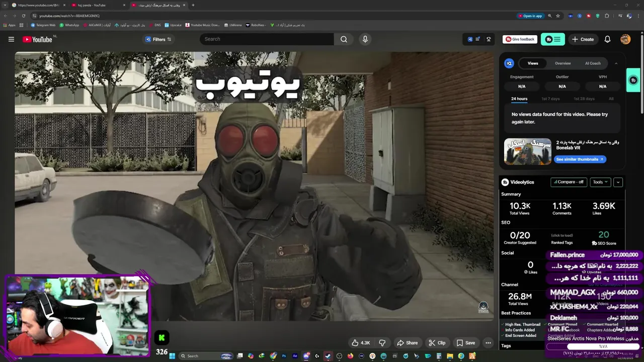This screenshot has height=362, width=644.
Task: Dislike the video
Action: pyautogui.click(x=382, y=343)
